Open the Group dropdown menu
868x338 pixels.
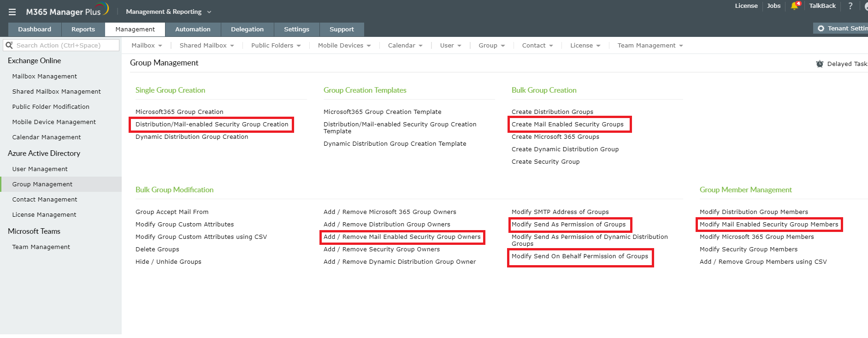[491, 45]
